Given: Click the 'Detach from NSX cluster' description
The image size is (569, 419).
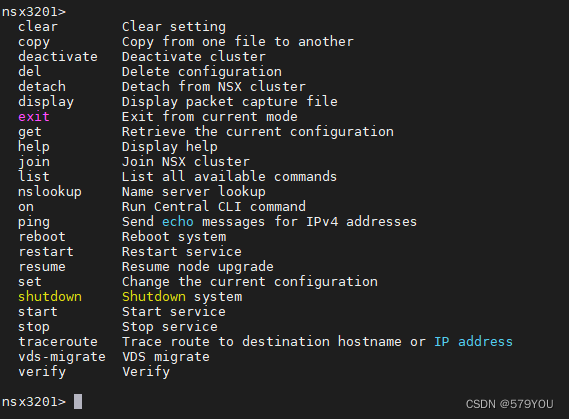Looking at the screenshot, I should point(214,87).
